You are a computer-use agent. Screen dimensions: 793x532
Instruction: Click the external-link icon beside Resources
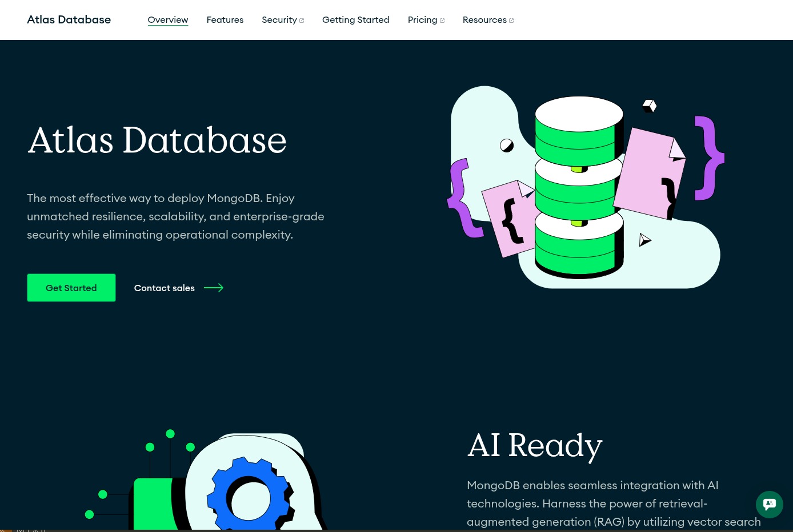coord(511,21)
